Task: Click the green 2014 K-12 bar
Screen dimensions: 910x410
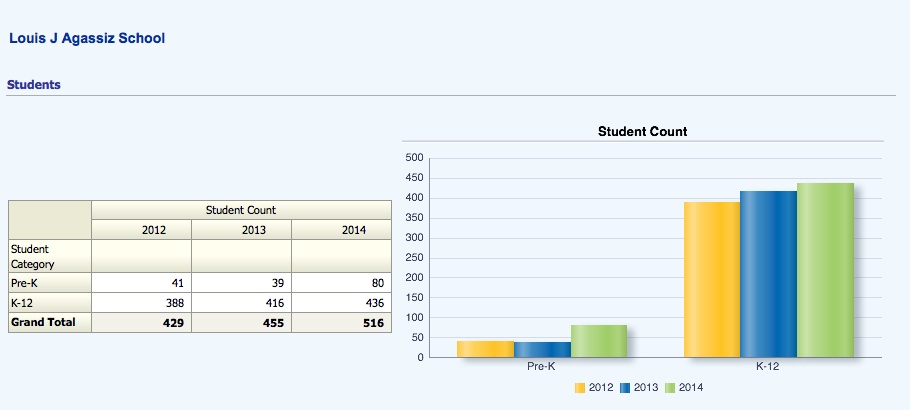Action: [825, 270]
